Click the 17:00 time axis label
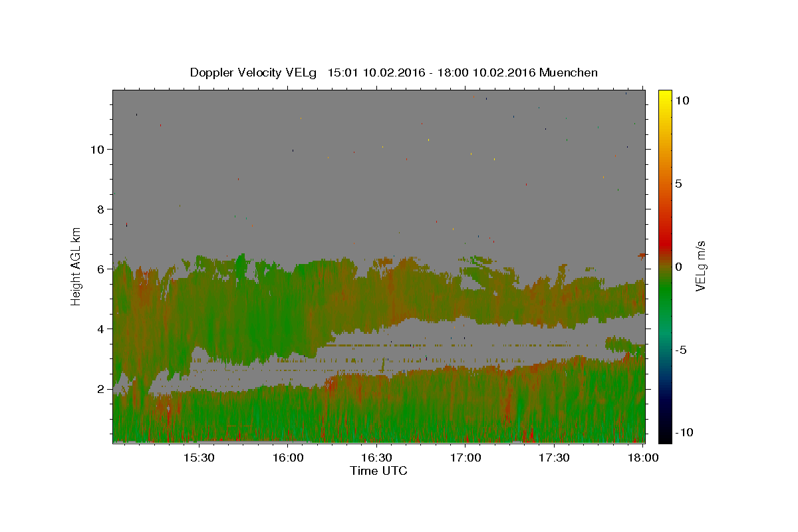The width and height of the screenshot is (798, 532). 465,458
